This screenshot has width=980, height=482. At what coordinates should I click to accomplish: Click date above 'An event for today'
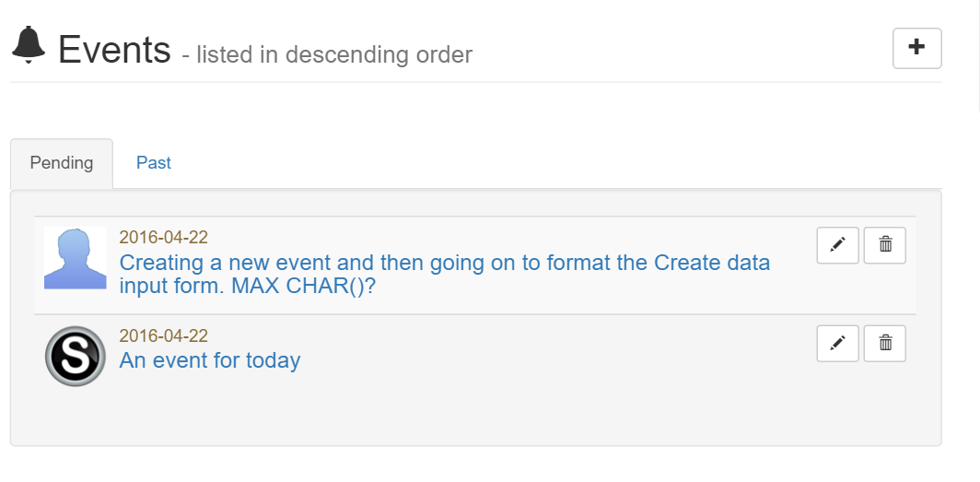tap(164, 335)
